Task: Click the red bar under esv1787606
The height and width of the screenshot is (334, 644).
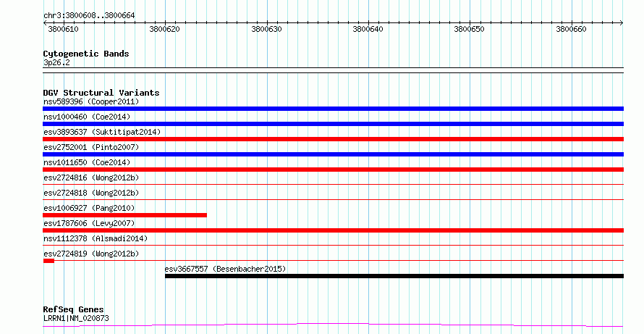Action: point(333,230)
